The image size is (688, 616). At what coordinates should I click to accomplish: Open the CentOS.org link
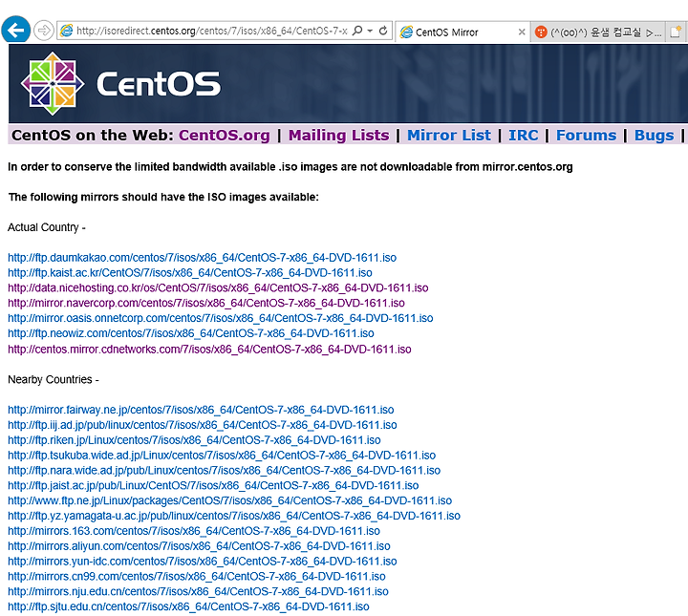(225, 135)
